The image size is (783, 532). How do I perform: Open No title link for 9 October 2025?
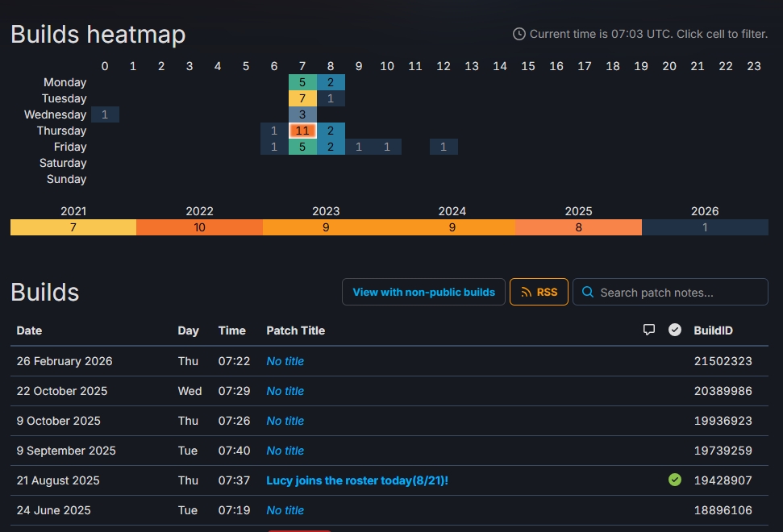pyautogui.click(x=285, y=422)
